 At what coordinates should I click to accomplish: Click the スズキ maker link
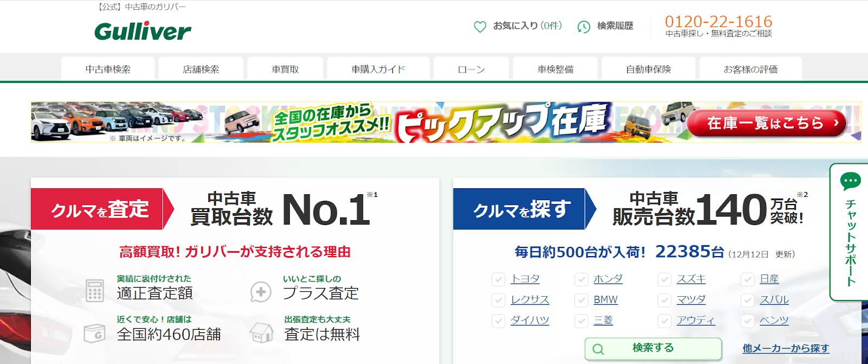[x=691, y=279]
